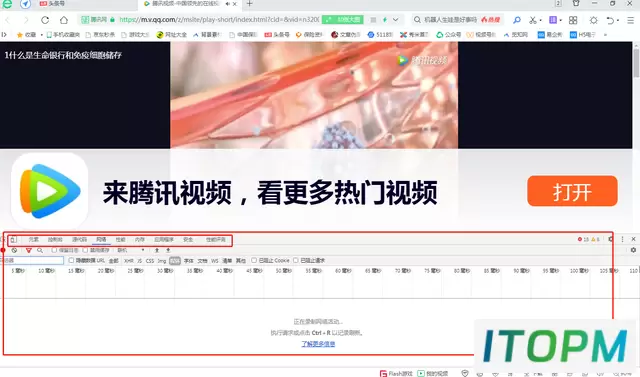The image size is (640, 377).
Task: Switch to the network tab in DevTools
Action: pos(101,240)
